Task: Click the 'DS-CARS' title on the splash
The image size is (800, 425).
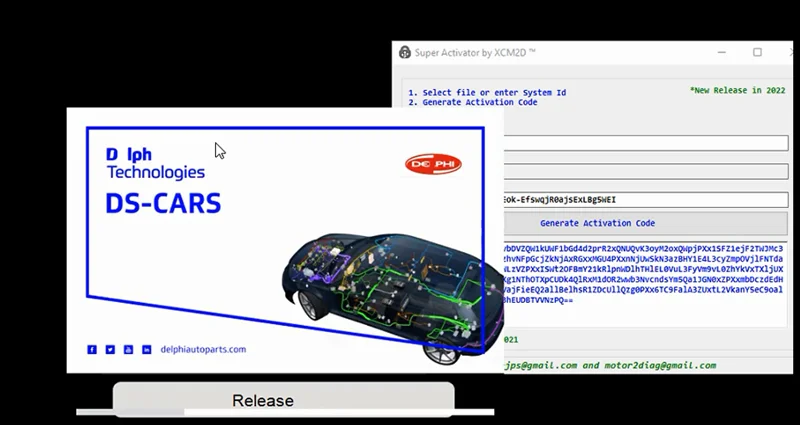Action: pyautogui.click(x=163, y=204)
